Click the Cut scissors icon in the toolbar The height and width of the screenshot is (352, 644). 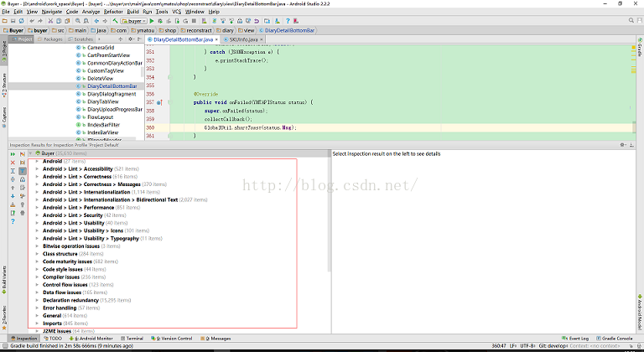pos(50,21)
